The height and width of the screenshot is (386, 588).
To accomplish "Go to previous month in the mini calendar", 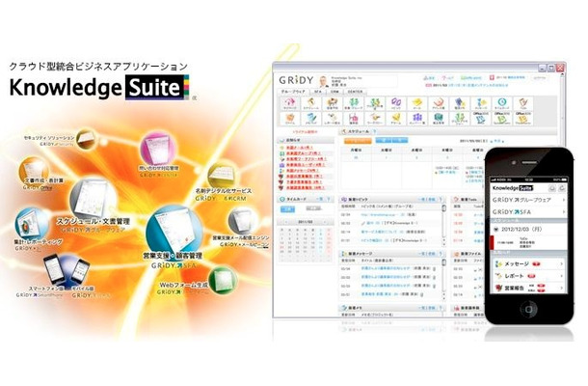I will [x=284, y=222].
